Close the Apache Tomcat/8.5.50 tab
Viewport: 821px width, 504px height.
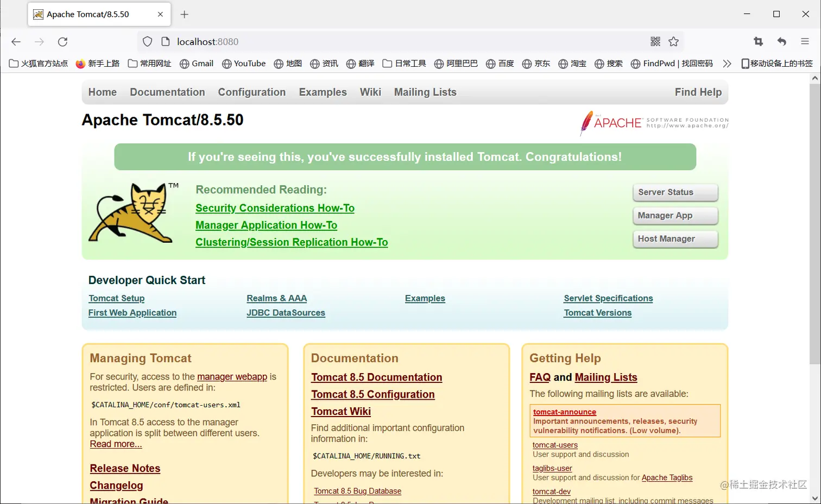click(160, 14)
